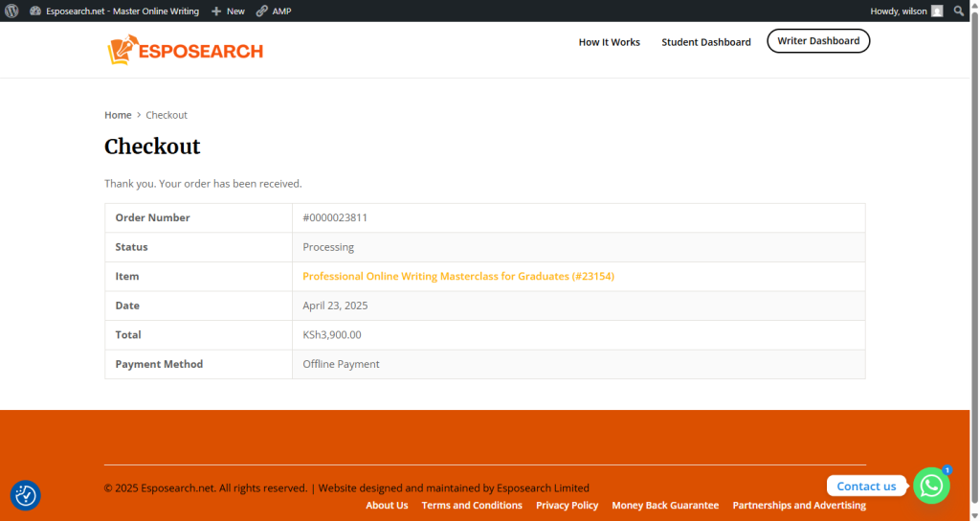Select order number #0000023811

click(x=335, y=217)
